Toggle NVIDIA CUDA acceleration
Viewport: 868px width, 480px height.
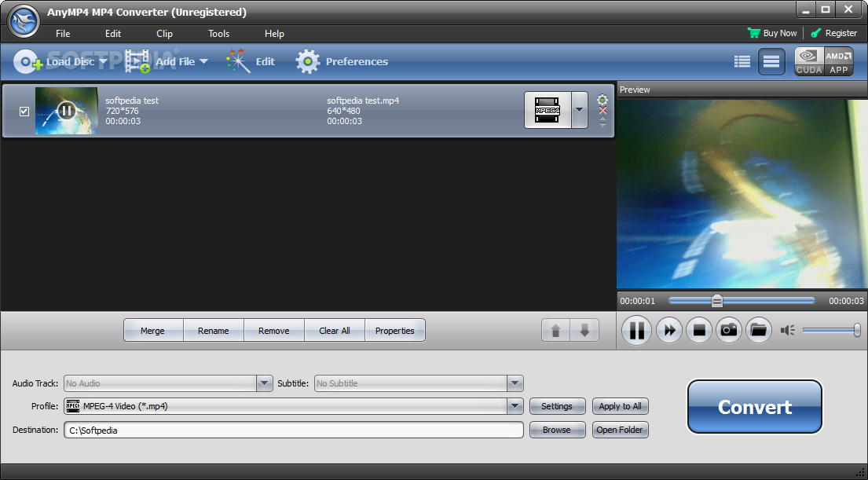pos(809,61)
